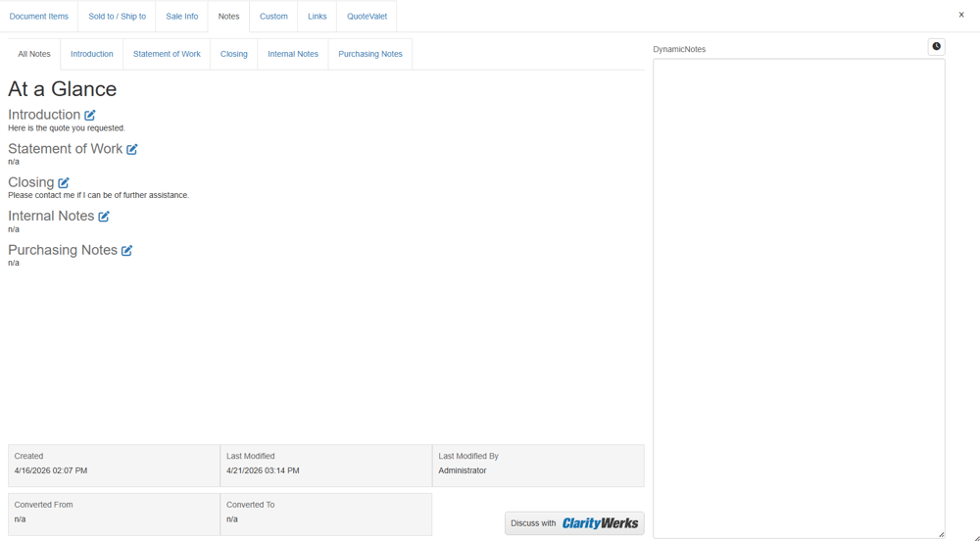The width and height of the screenshot is (980, 541).
Task: Open Internal Notes edit icon
Action: point(104,217)
